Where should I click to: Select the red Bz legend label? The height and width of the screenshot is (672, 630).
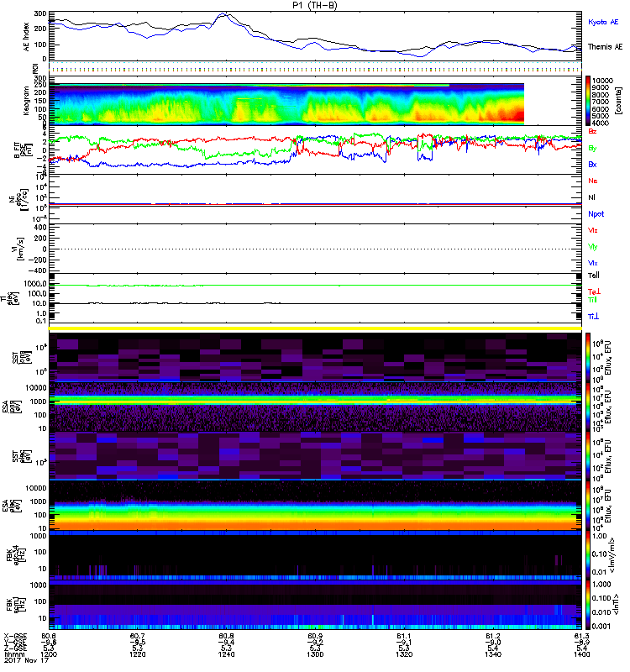tap(592, 131)
